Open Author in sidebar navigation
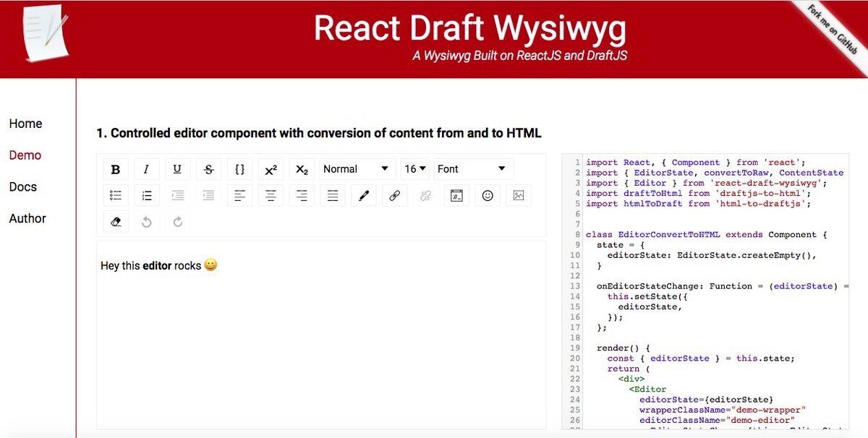 [27, 218]
